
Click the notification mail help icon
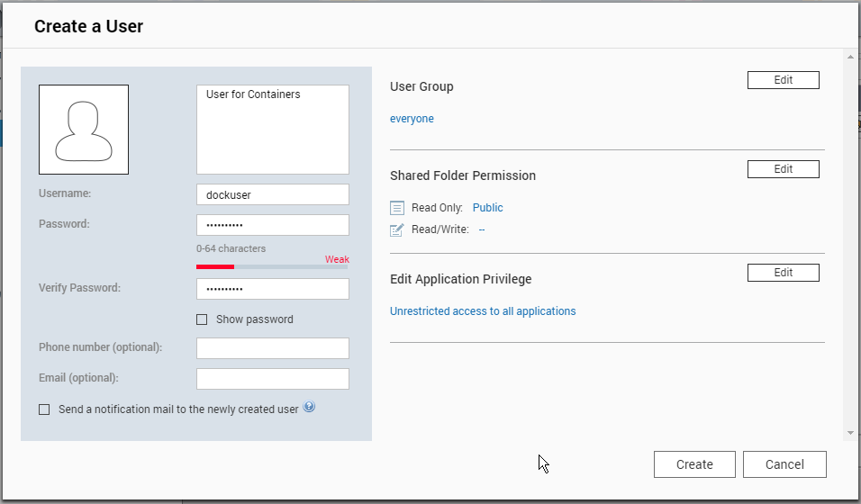309,407
